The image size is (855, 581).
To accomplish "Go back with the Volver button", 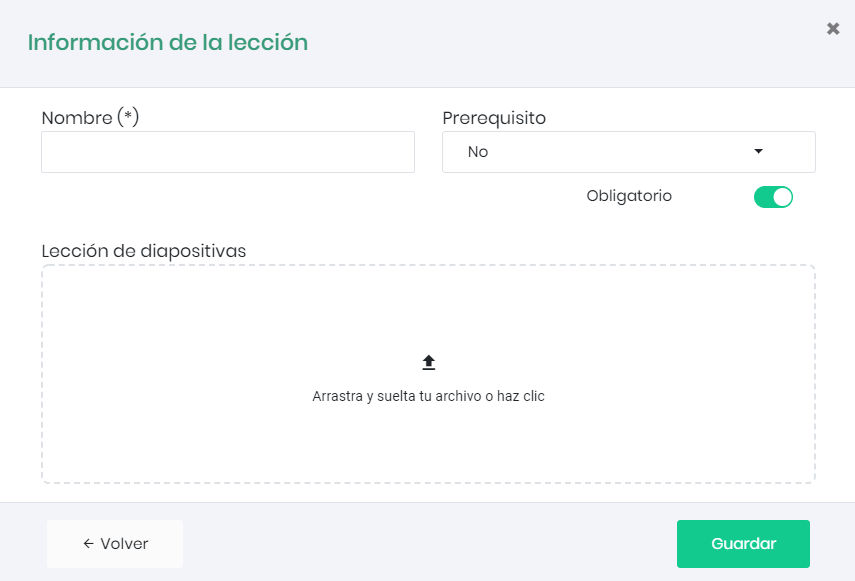I will coord(115,544).
